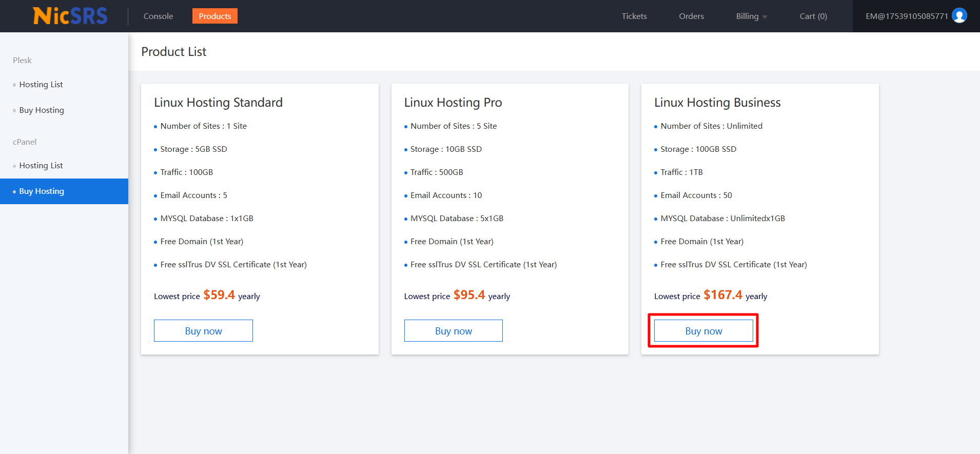980x454 pixels.
Task: Click Linux Hosting Pro title
Action: [x=453, y=103]
